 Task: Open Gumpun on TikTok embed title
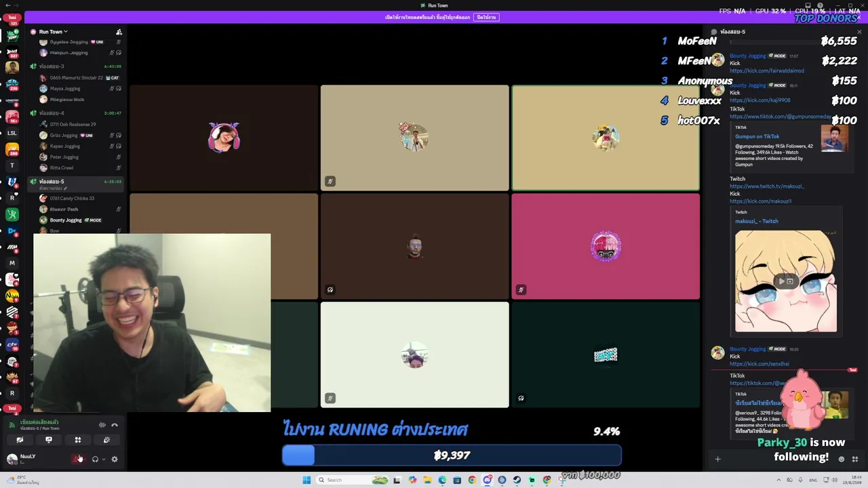757,136
